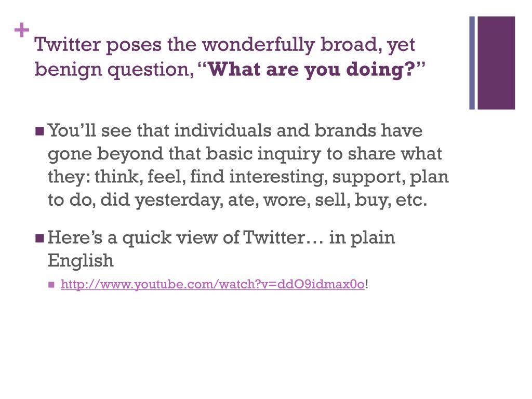532x399 pixels.
Task: Click the bold "What are you doing?" text
Action: [312, 70]
